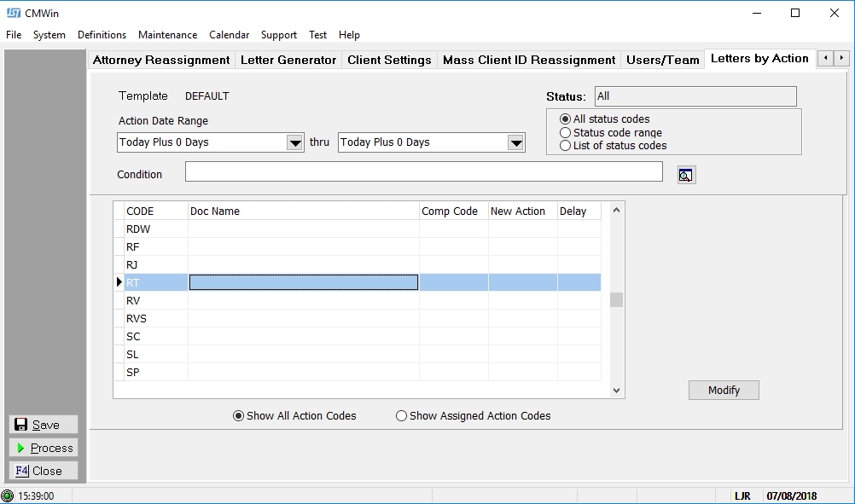Select the 'List of status codes' option
855x504 pixels.
coord(565,146)
